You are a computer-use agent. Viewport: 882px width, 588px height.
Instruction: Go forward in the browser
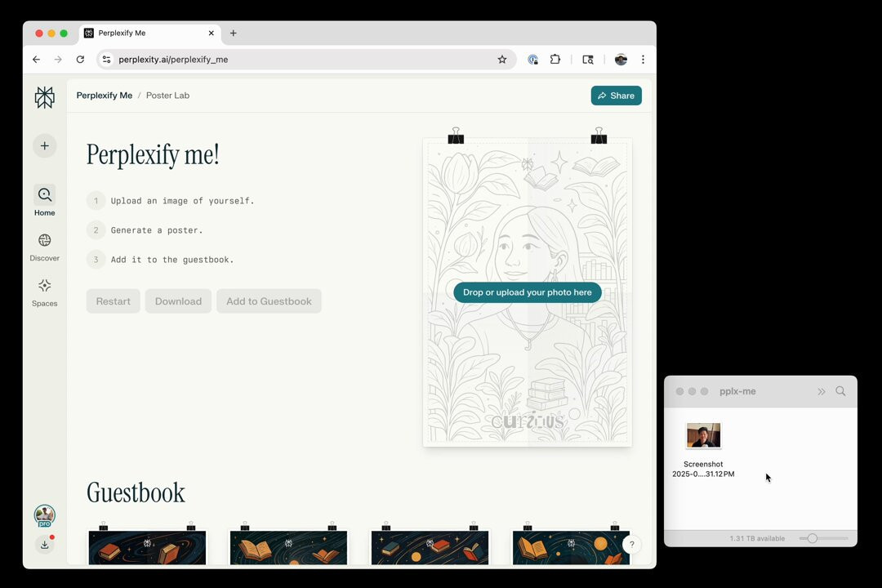click(x=58, y=59)
